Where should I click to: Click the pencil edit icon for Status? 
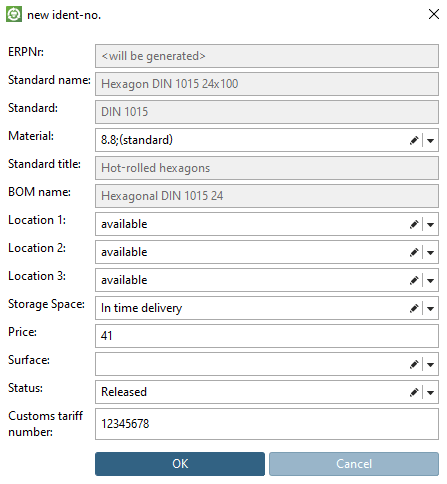point(414,392)
